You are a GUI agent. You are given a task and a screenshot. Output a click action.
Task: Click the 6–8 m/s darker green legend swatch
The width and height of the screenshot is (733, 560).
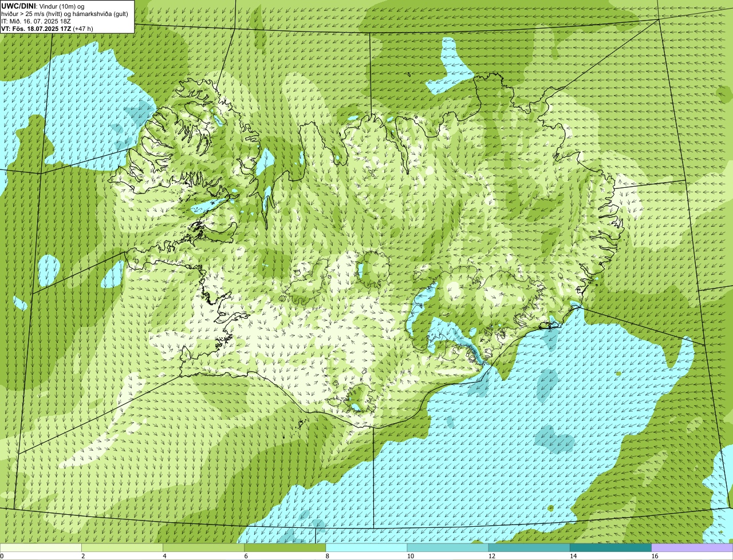coord(285,547)
